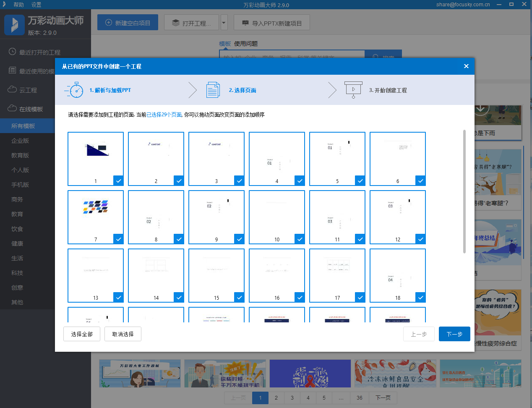Click the 下一步 button

(454, 334)
